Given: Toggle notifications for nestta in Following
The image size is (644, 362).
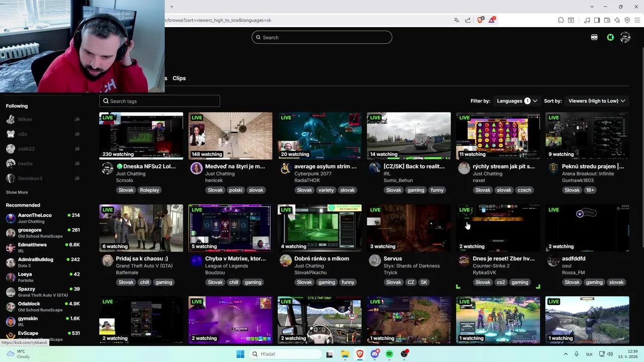Looking at the screenshot, I should tap(77, 163).
